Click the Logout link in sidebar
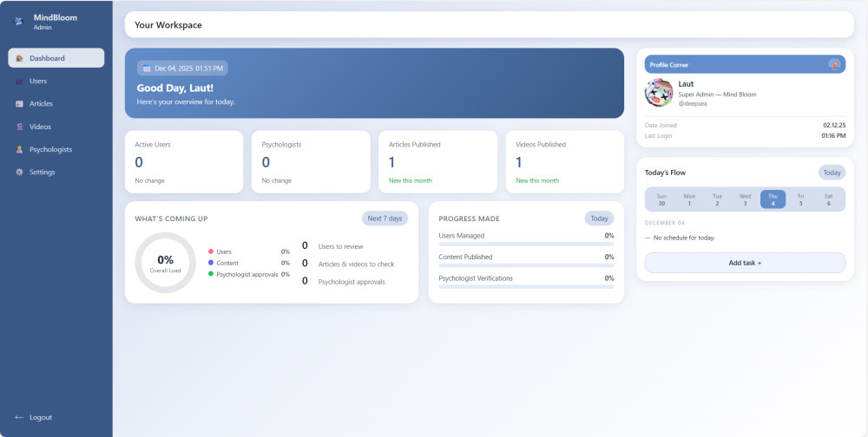This screenshot has width=868, height=437. (x=41, y=417)
